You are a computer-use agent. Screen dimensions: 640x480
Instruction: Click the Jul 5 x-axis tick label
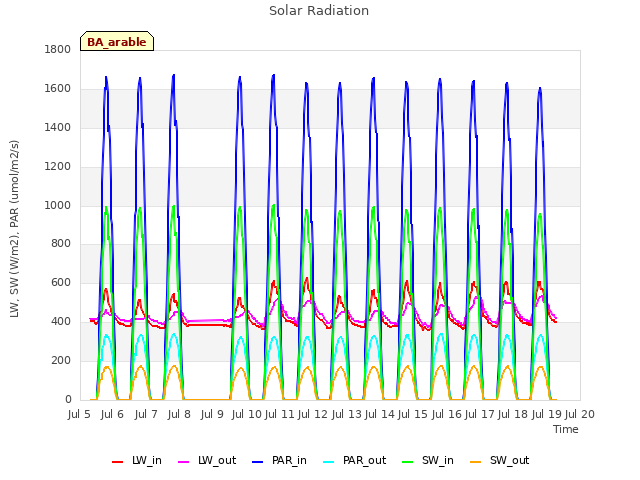click(79, 414)
